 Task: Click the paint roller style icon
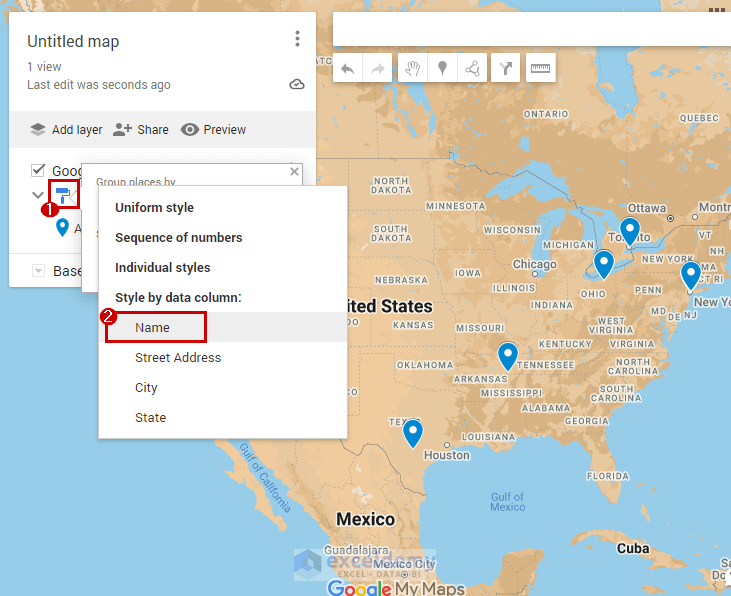click(x=63, y=194)
